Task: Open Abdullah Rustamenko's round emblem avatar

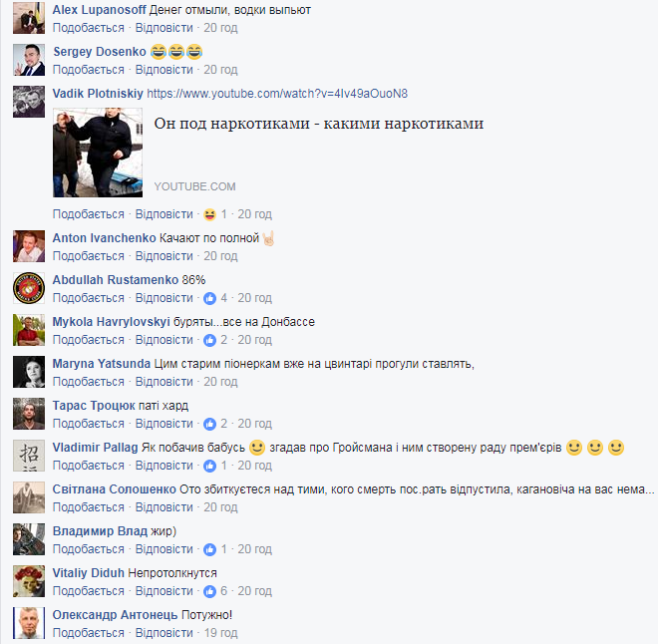Action: [29, 288]
